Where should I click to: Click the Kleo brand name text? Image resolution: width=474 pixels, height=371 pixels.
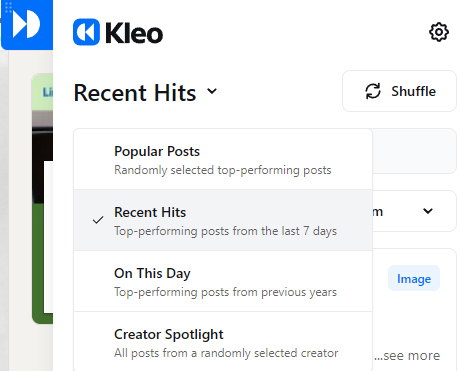click(134, 33)
